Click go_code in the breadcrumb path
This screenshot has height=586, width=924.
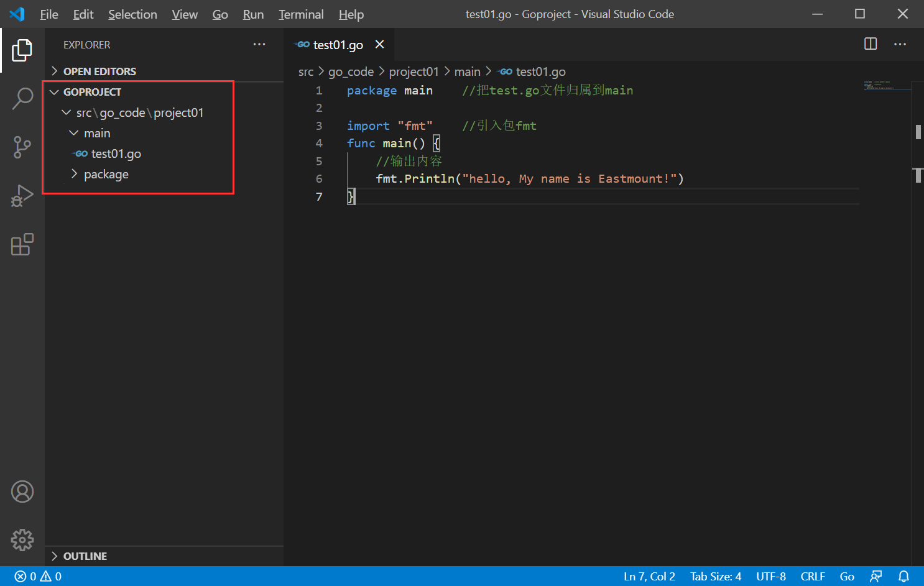pos(351,71)
